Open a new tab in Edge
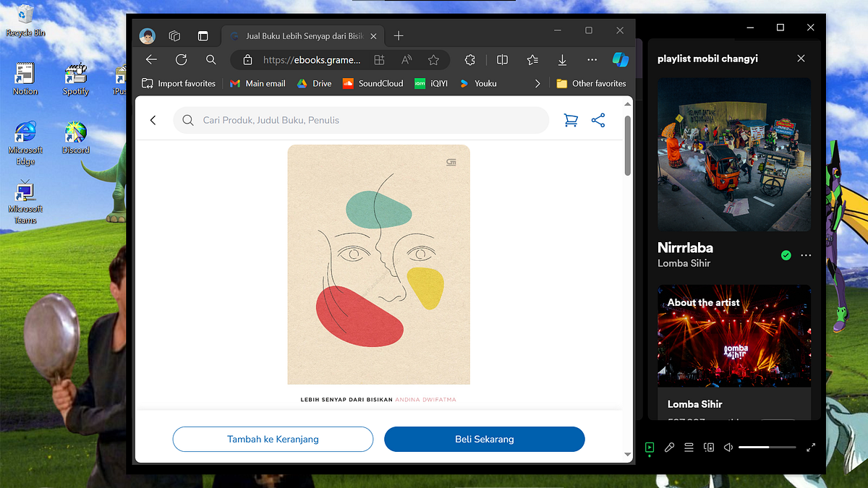This screenshot has width=868, height=488. coord(399,35)
